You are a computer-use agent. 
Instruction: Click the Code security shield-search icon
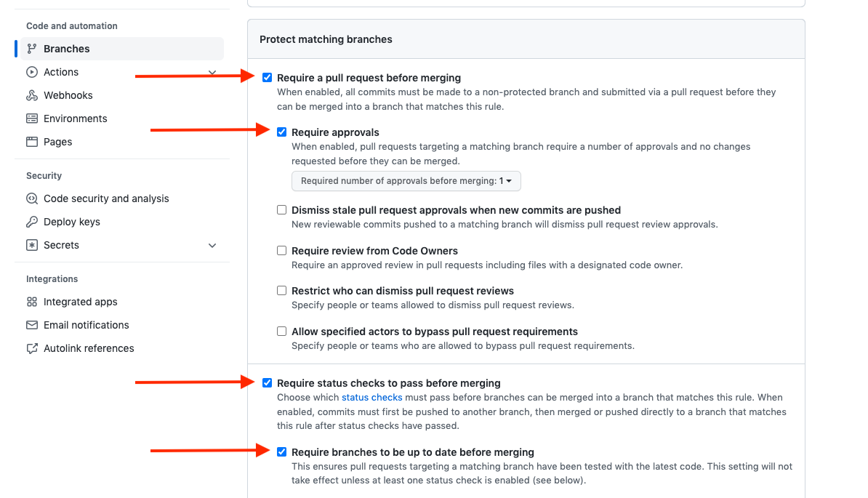pos(32,198)
